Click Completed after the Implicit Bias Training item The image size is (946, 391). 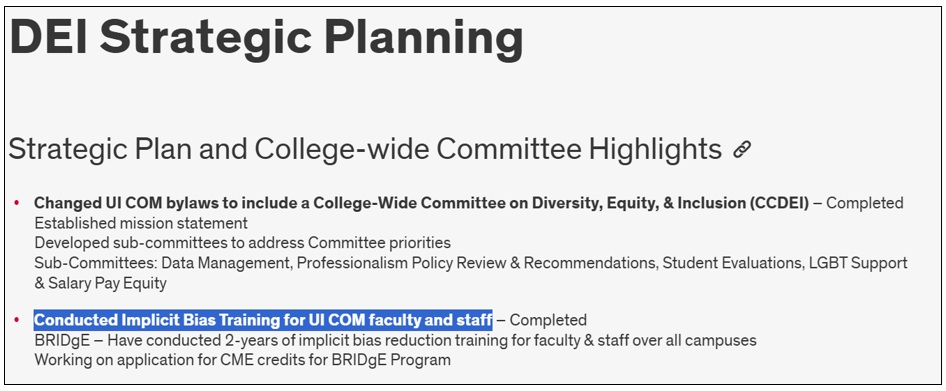pos(548,320)
